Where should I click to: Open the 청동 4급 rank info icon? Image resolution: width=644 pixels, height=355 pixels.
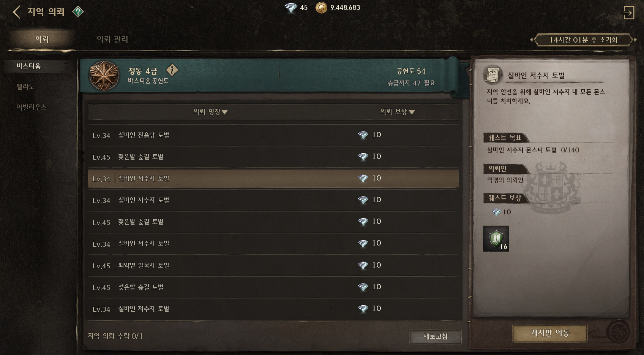click(x=172, y=70)
